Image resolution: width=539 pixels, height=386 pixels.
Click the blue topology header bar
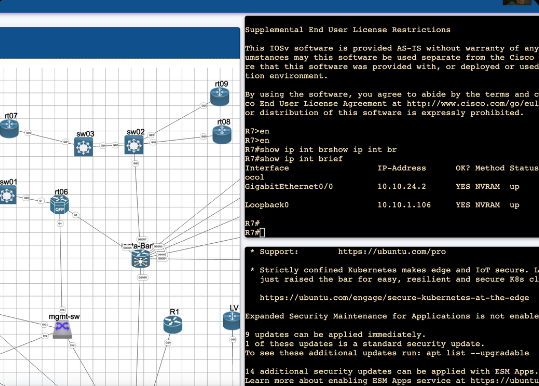click(x=120, y=43)
